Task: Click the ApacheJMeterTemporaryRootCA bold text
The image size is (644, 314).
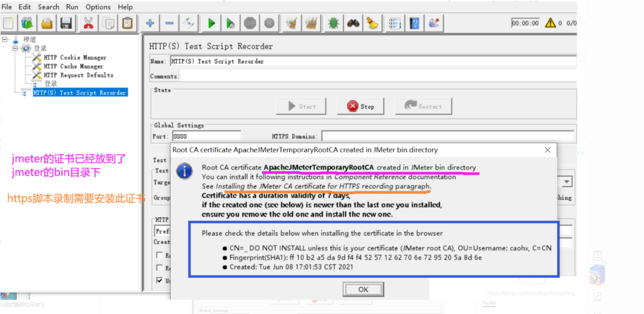Action: [319, 167]
